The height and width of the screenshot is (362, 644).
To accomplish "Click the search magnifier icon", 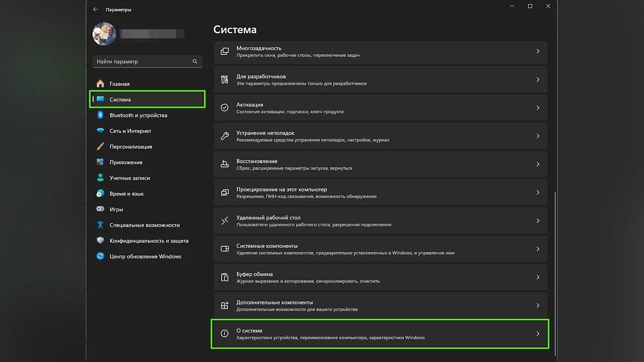I will click(x=195, y=62).
